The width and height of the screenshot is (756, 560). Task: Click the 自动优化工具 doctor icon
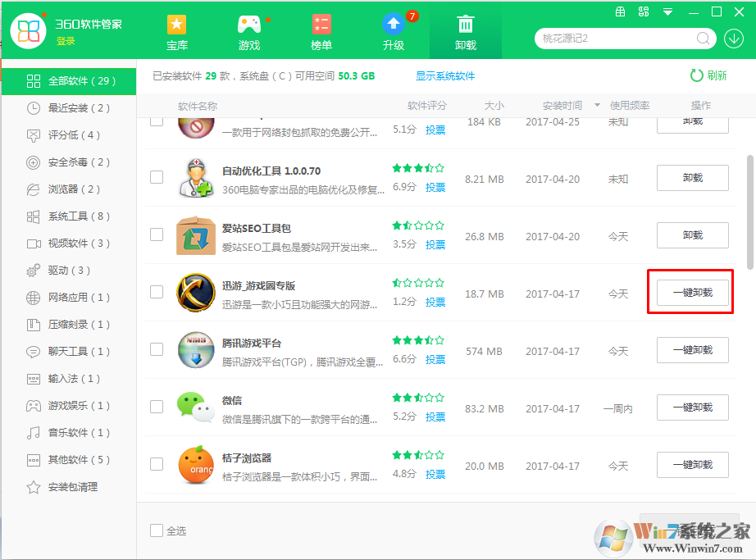196,177
